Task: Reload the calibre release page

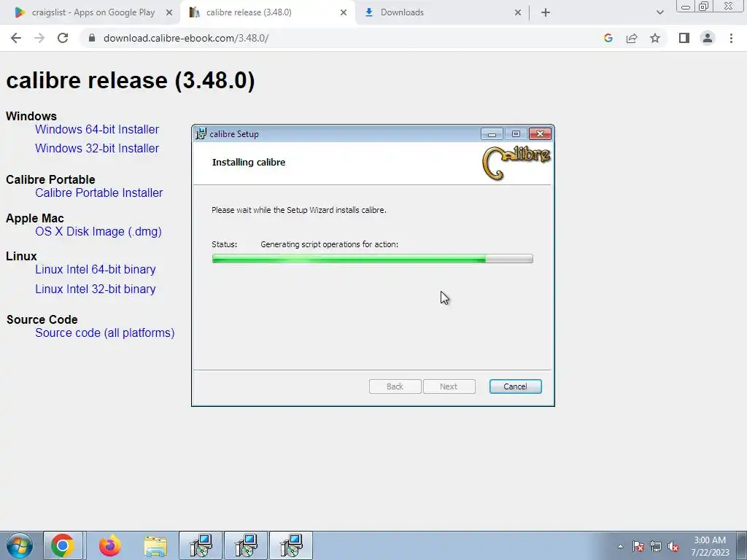Action: (x=63, y=38)
